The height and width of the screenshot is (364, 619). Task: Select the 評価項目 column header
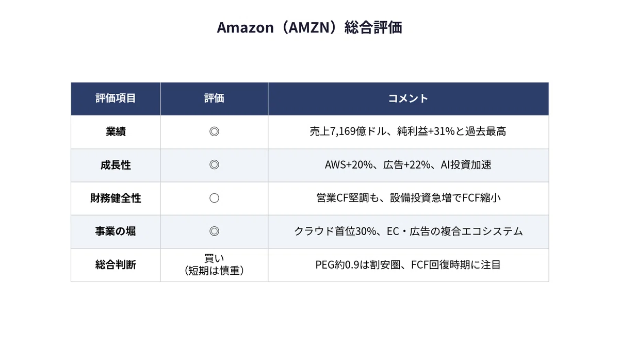[116, 98]
